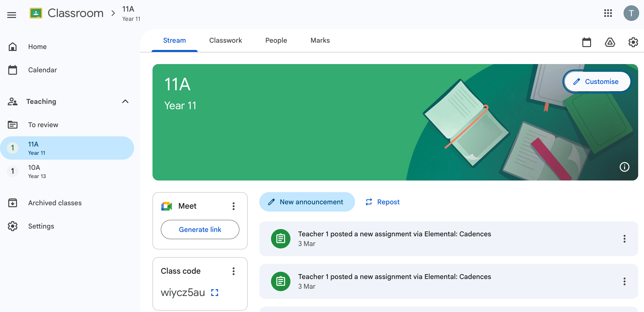Click the To review folder icon
Image resolution: width=644 pixels, height=312 pixels.
pyautogui.click(x=12, y=124)
